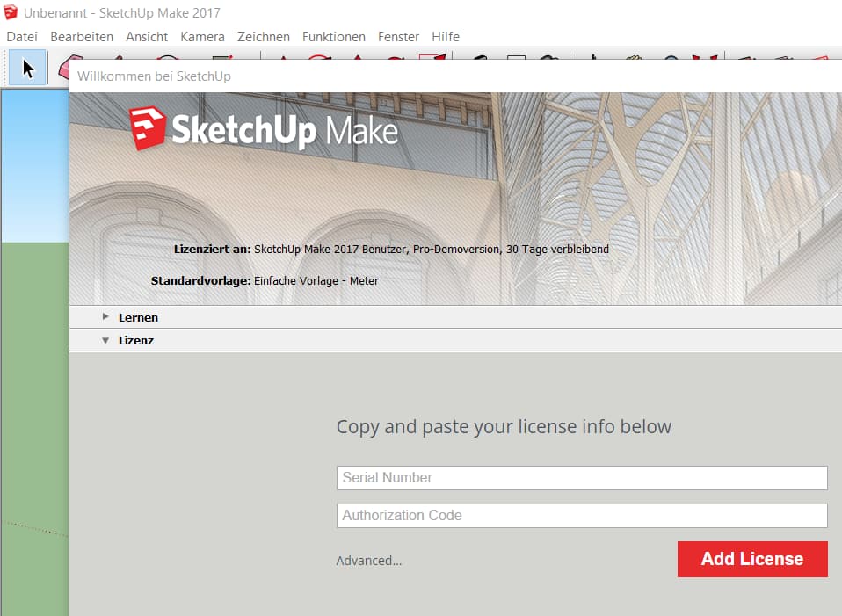Open the Datei menu
Screen dimensions: 842x616
pos(22,37)
